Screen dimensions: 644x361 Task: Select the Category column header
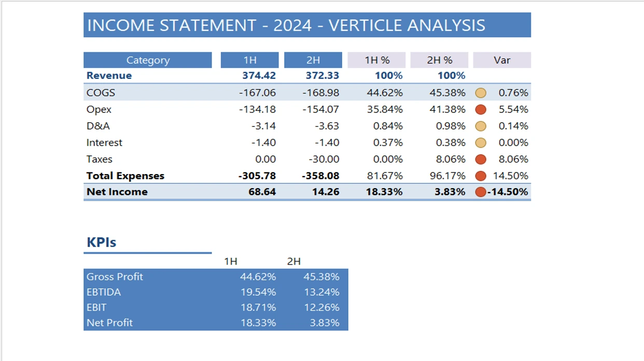pyautogui.click(x=148, y=60)
